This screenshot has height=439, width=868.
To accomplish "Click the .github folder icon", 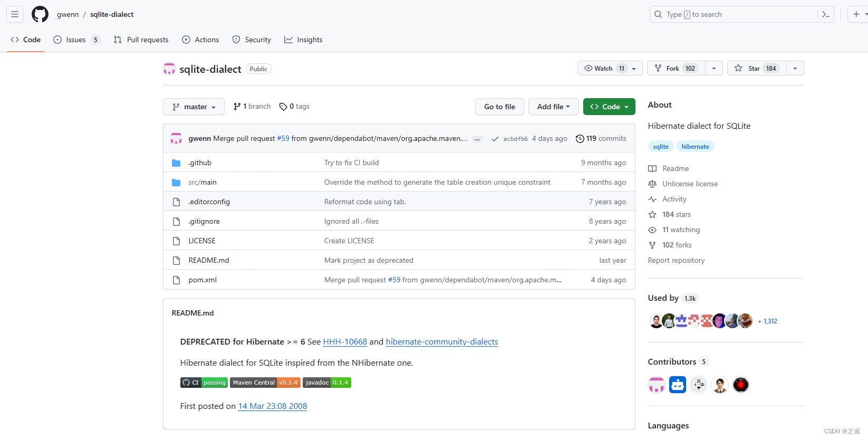I will click(176, 163).
